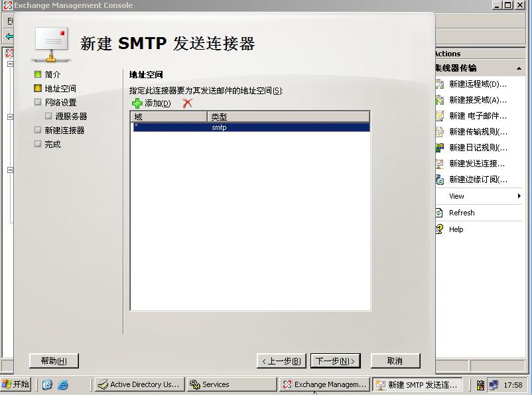532x395 pixels.
Task: Click the 新建日记规则 action icon
Action: tap(439, 148)
